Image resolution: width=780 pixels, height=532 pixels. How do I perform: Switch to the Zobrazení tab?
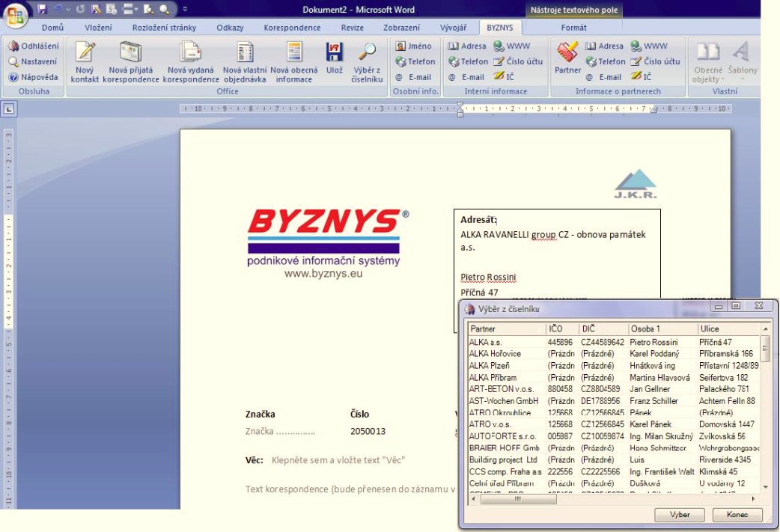coord(401,28)
